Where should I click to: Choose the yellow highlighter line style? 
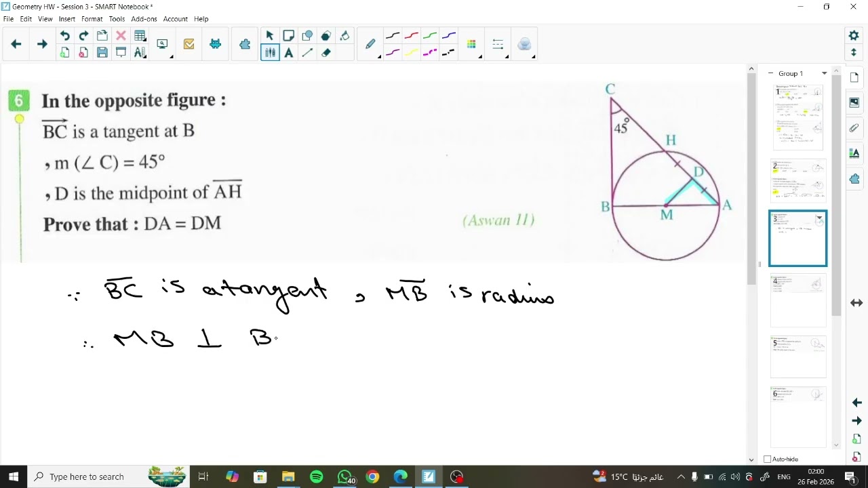click(412, 52)
